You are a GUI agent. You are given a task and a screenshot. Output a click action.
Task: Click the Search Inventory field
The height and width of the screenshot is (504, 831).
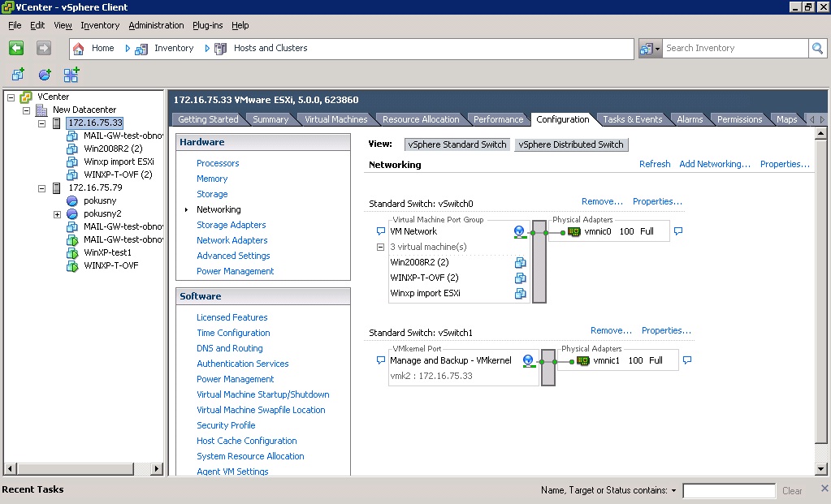click(x=736, y=48)
